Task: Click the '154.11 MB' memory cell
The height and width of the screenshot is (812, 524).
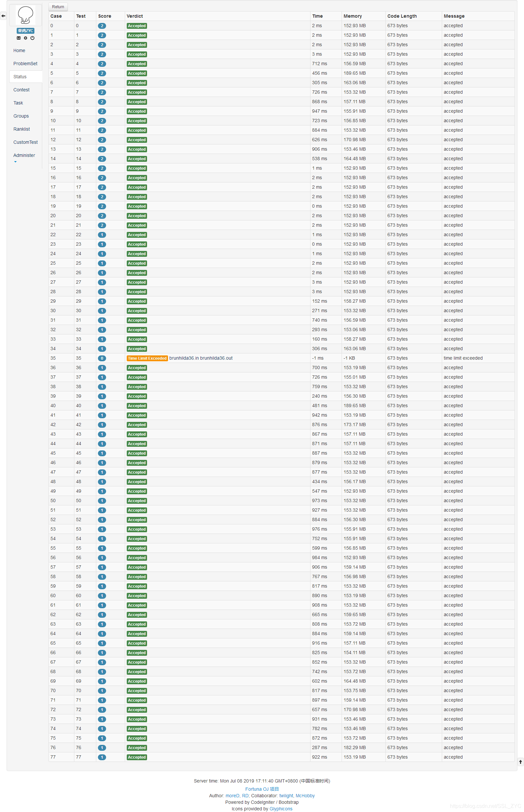Action: (x=355, y=653)
